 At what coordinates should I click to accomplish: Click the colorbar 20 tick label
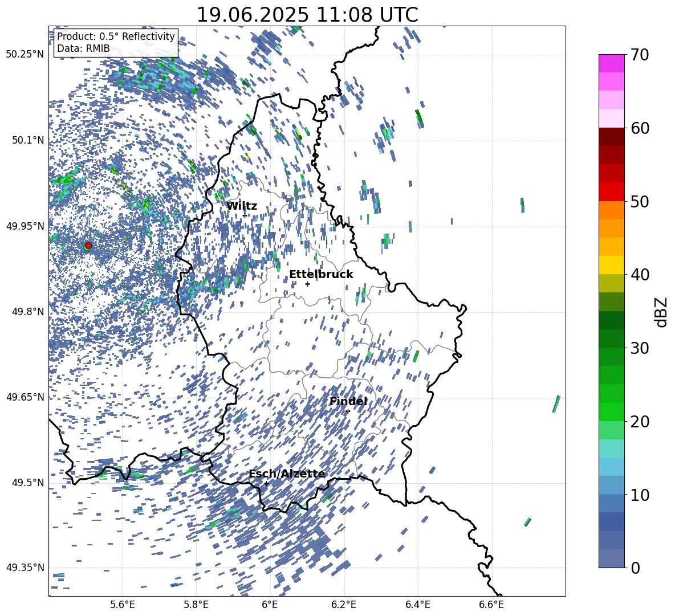click(640, 421)
